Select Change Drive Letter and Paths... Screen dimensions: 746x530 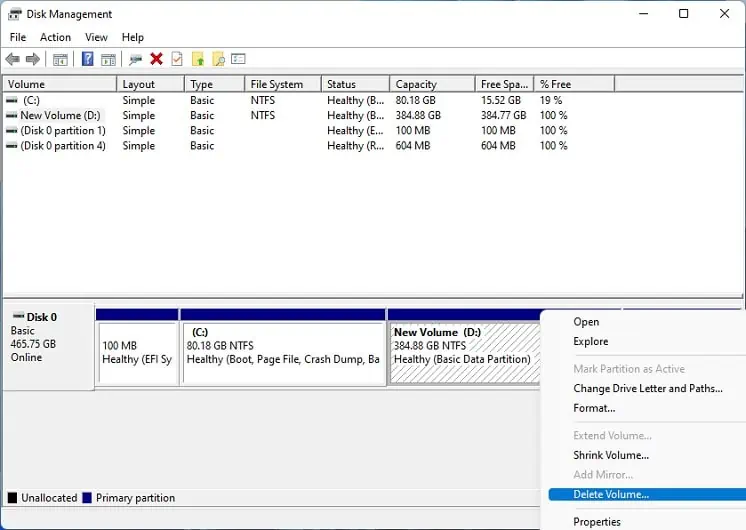pyautogui.click(x=647, y=388)
